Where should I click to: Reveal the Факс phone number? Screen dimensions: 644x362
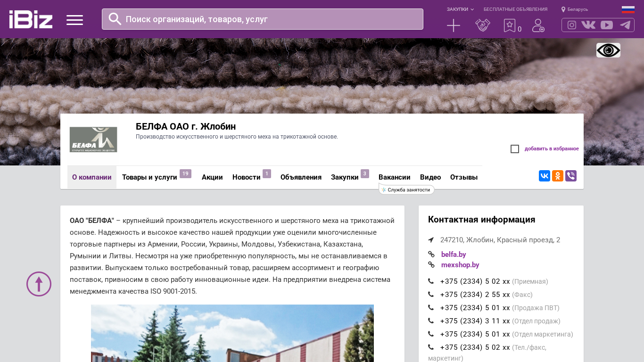click(x=475, y=295)
